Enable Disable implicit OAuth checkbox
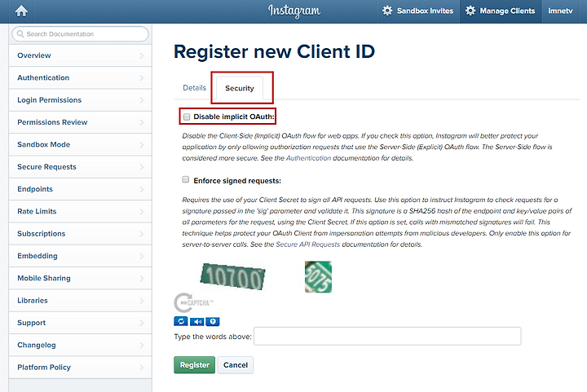 pyautogui.click(x=187, y=117)
